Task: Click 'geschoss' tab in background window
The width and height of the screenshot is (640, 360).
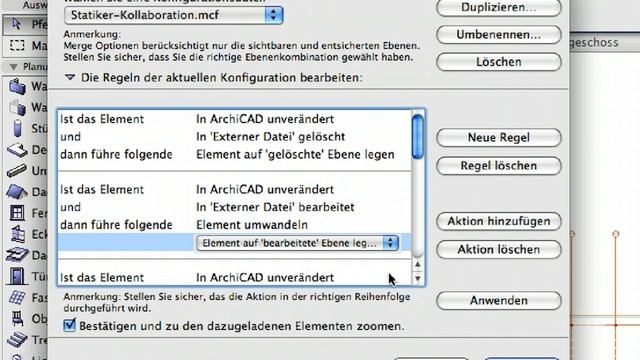Action: (594, 42)
